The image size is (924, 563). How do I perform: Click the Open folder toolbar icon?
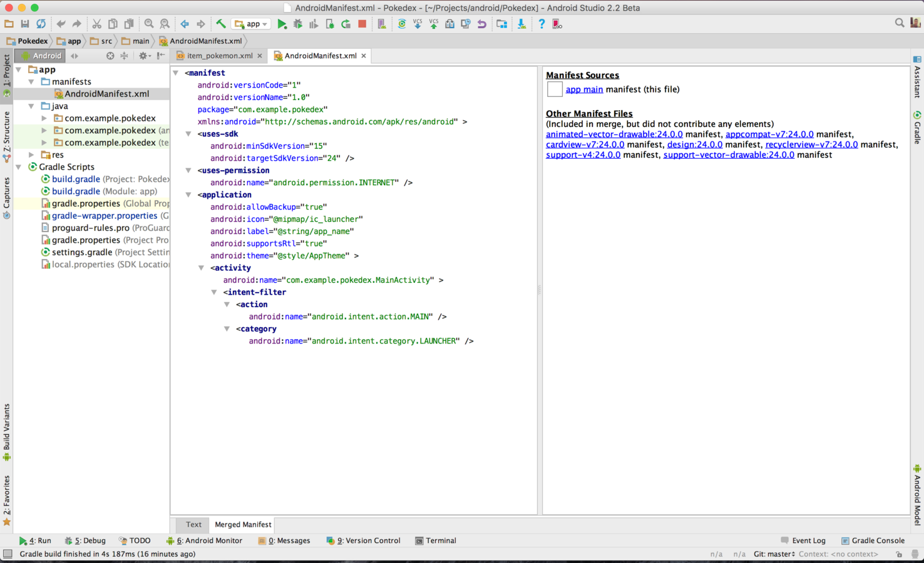[9, 24]
